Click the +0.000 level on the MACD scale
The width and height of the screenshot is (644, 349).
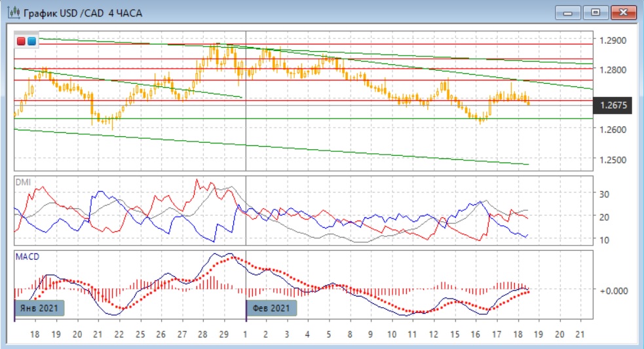[613, 290]
